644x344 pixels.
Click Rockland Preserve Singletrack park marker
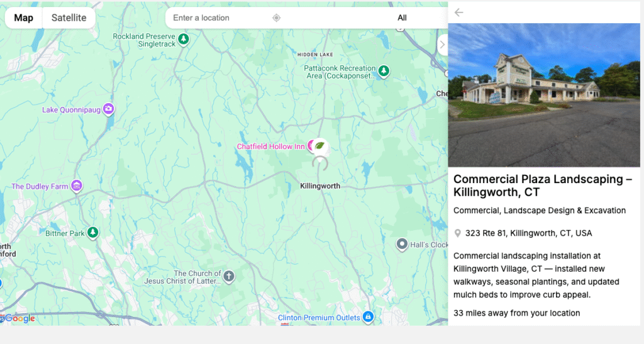pyautogui.click(x=183, y=40)
